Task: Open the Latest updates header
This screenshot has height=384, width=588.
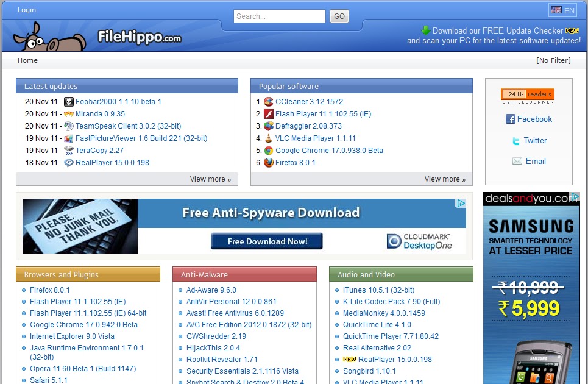Action: point(127,87)
